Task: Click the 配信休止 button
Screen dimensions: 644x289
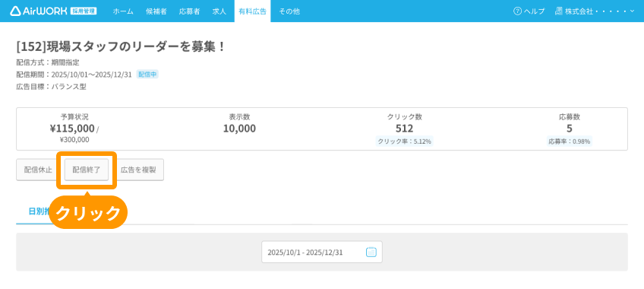Action: [x=38, y=170]
